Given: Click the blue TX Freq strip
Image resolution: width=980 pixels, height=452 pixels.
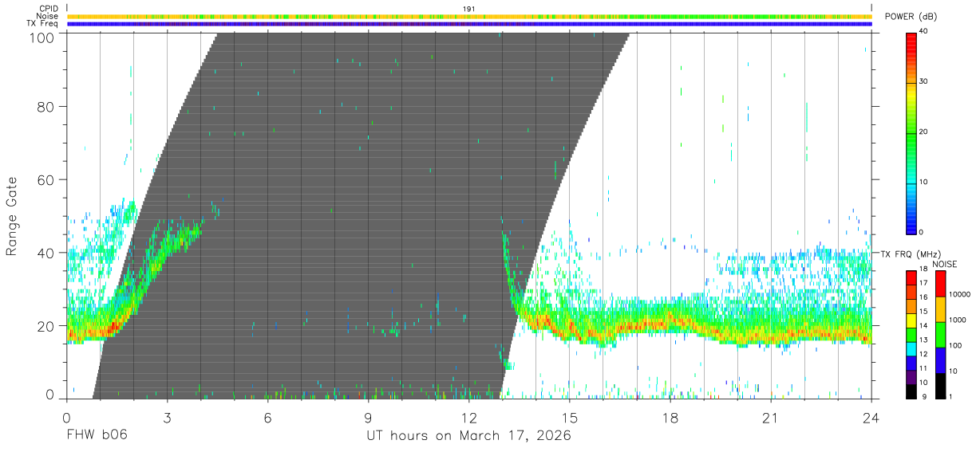Looking at the screenshot, I should tap(469, 24).
